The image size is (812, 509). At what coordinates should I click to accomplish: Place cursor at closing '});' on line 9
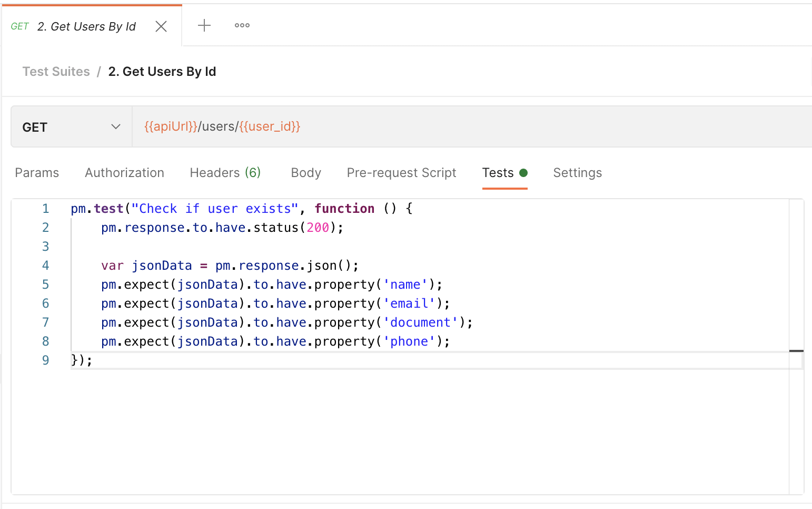pos(82,360)
